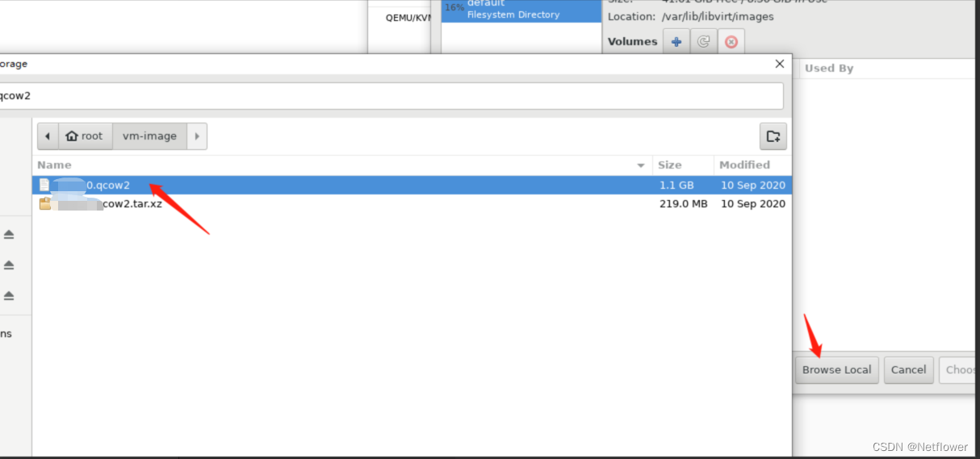Click the Used By column header

click(x=829, y=69)
